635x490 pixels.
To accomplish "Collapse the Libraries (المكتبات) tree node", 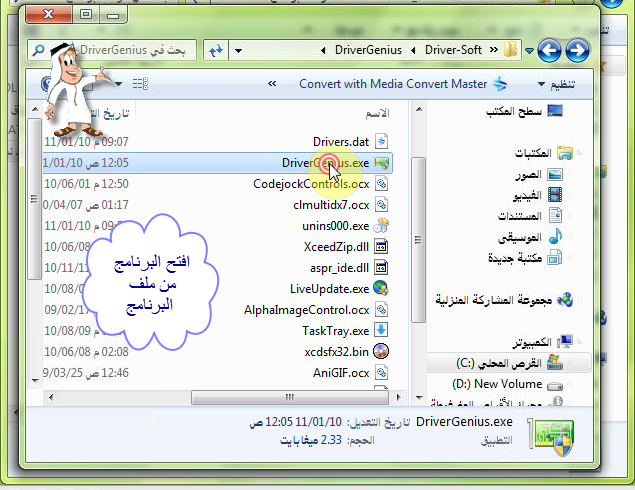I will (x=580, y=153).
